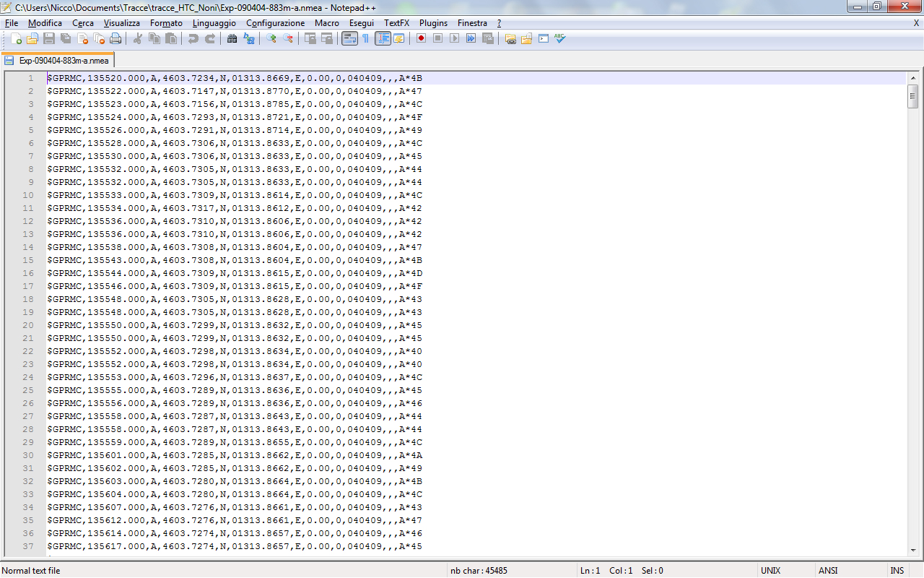Click the text on line 15 with time 135543.000
The width and height of the screenshot is (924, 578).
235,260
